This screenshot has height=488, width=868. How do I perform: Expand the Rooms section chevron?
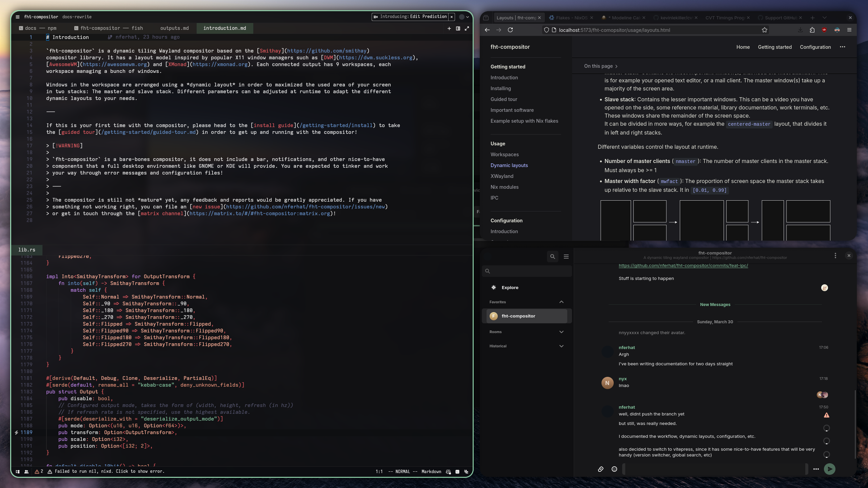pos(561,332)
